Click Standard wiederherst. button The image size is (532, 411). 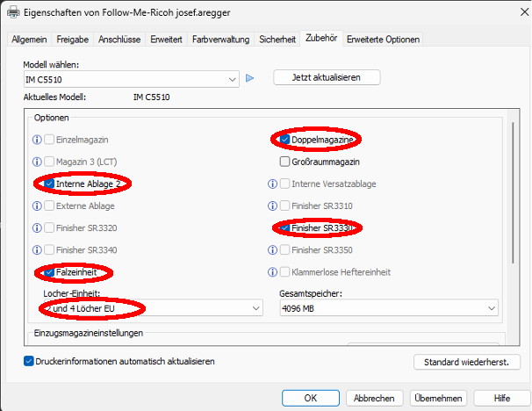(467, 362)
